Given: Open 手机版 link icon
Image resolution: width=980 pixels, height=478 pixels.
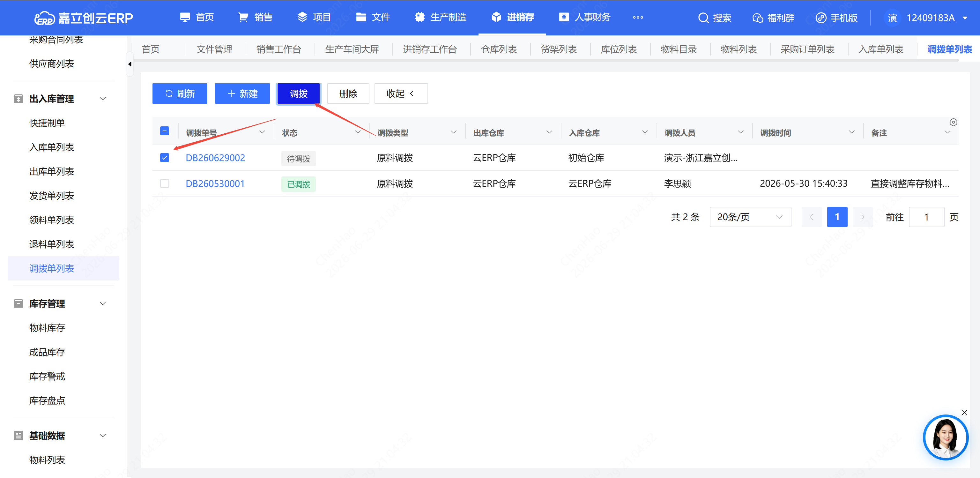Looking at the screenshot, I should (x=820, y=18).
